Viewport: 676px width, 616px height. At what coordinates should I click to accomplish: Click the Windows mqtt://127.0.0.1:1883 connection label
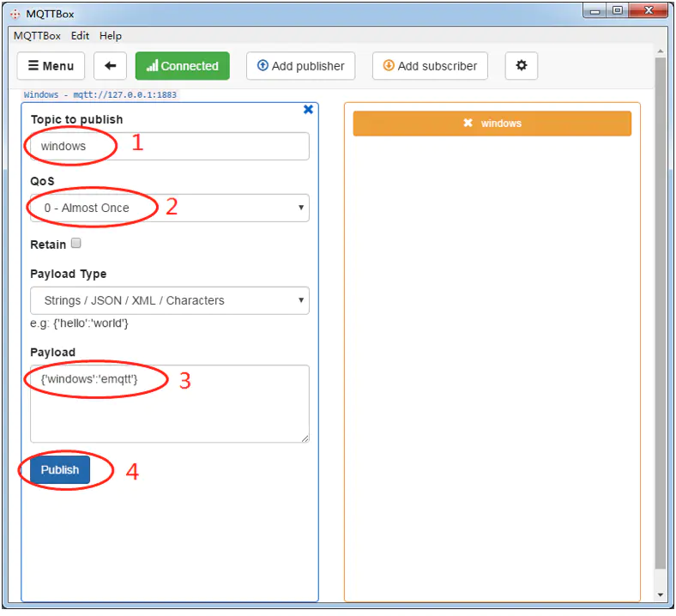point(100,95)
